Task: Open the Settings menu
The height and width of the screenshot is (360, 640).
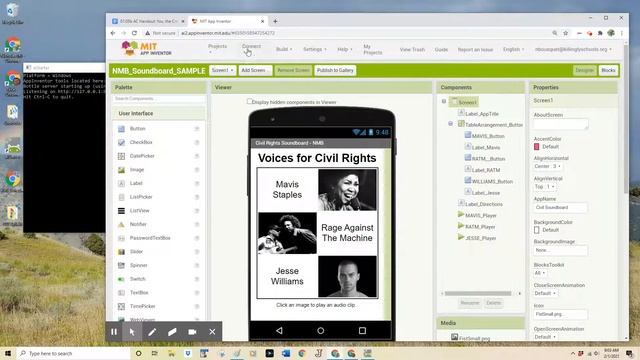Action: tap(315, 49)
